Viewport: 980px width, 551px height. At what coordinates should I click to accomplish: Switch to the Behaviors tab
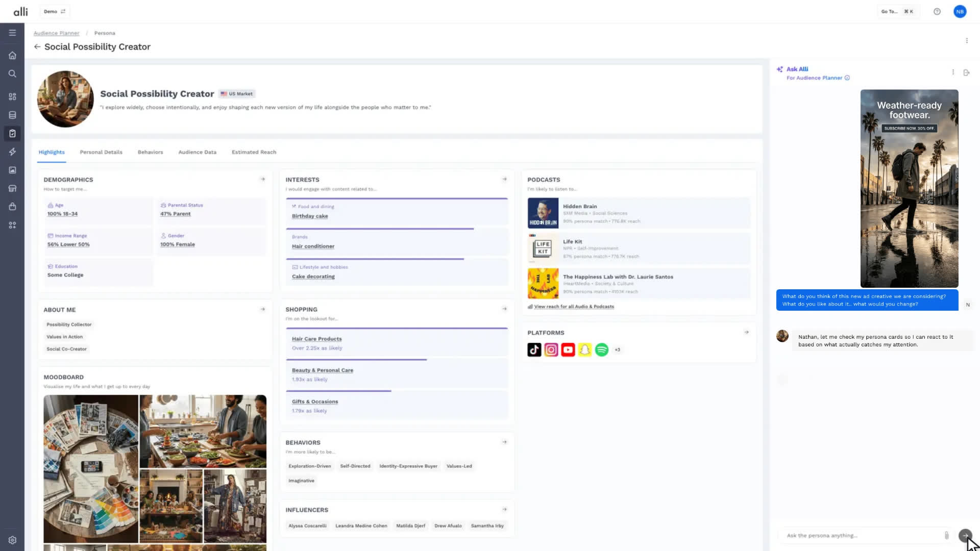coord(150,152)
